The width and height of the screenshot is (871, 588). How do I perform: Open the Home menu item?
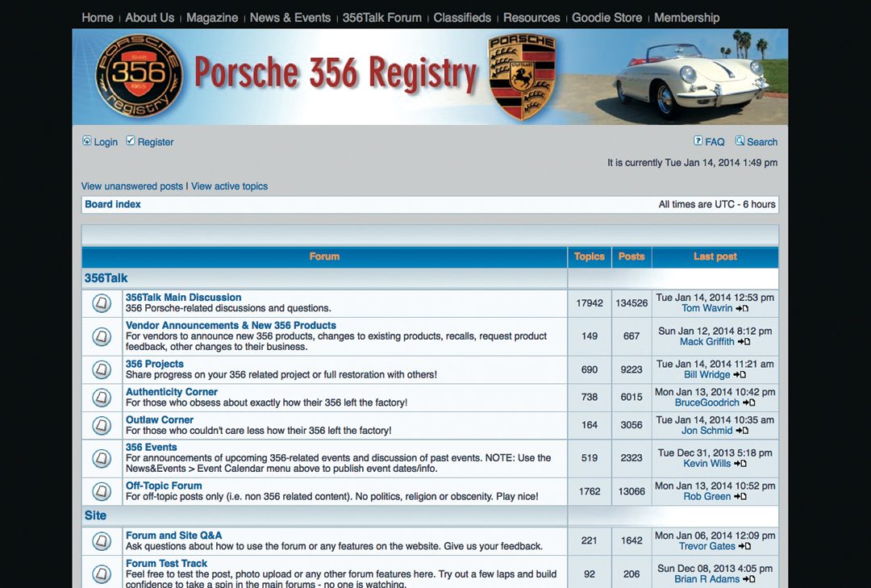(98, 18)
